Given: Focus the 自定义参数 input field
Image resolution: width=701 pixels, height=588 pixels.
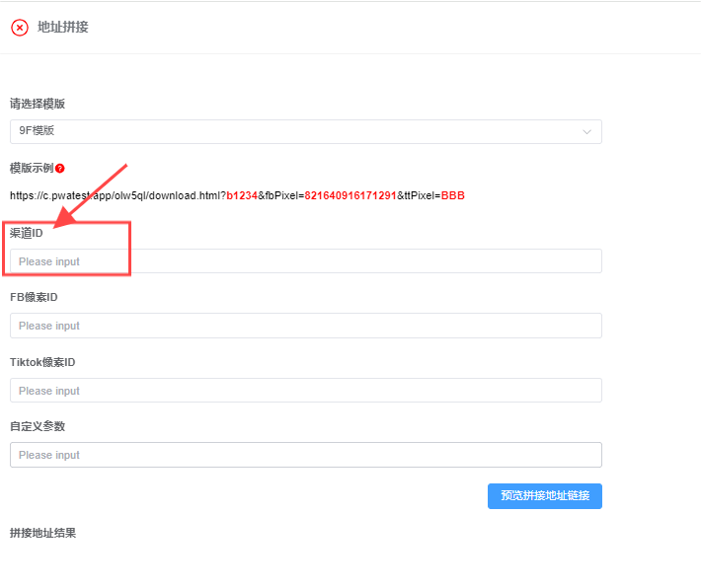Looking at the screenshot, I should pyautogui.click(x=305, y=455).
